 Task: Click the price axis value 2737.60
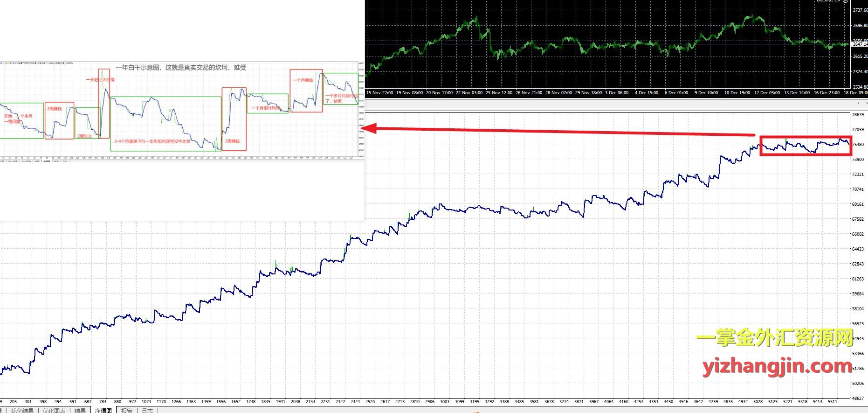[x=860, y=10]
